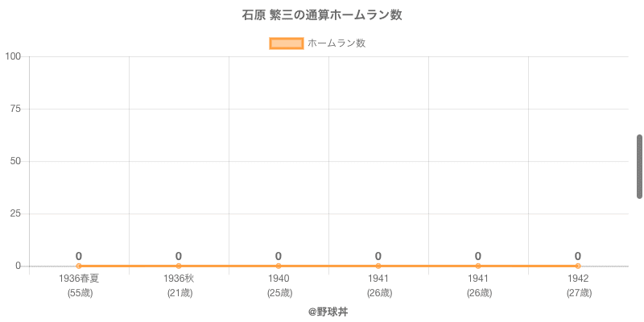
Task: Select the 1942 data point marker
Action: pos(578,266)
